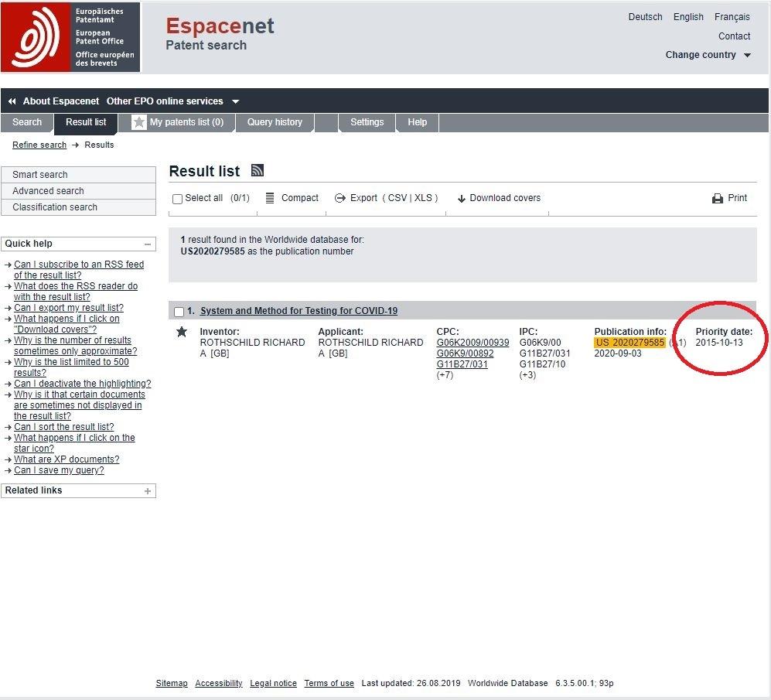Click the double-arrow icon before About Espacenet
The width and height of the screenshot is (771, 700).
tap(12, 101)
